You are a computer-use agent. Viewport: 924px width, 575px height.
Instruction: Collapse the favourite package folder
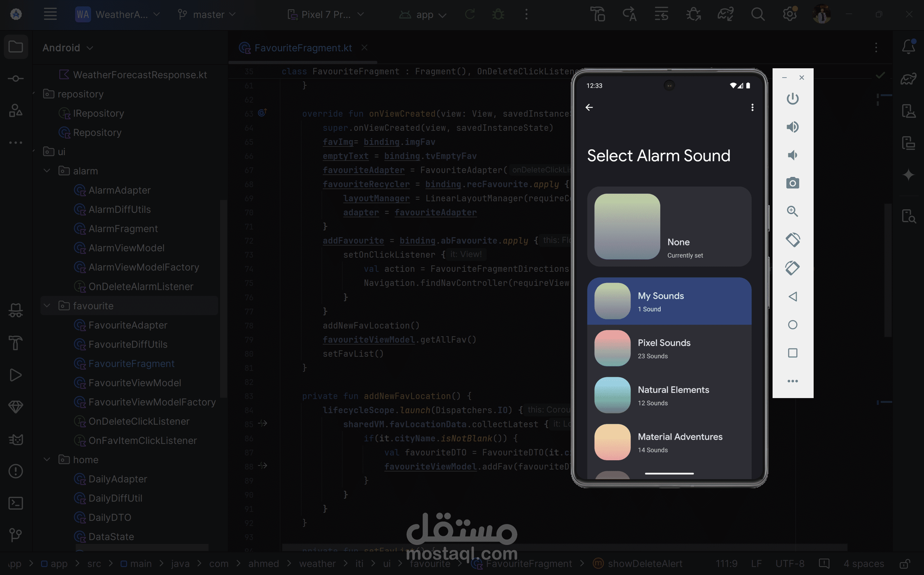point(47,305)
